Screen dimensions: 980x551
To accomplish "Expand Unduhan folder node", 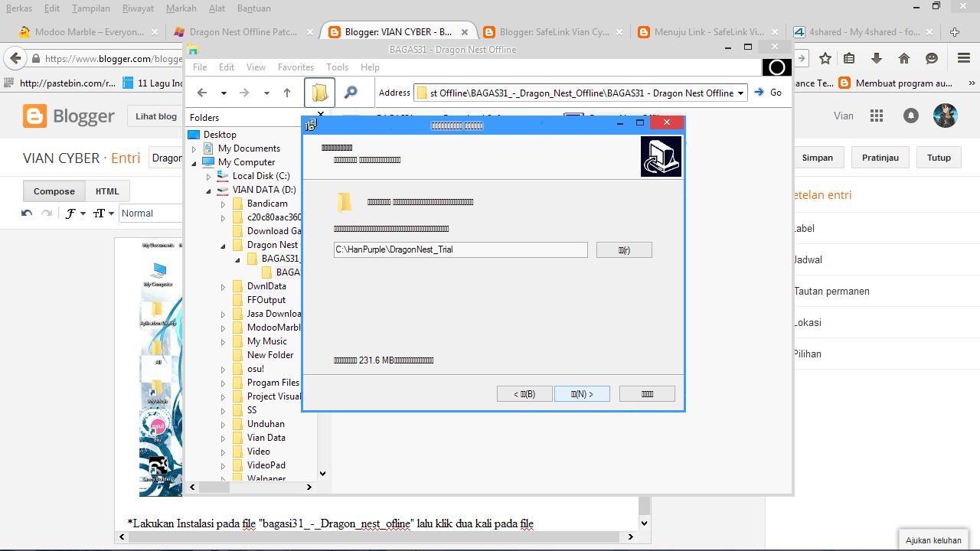I will 224,424.
